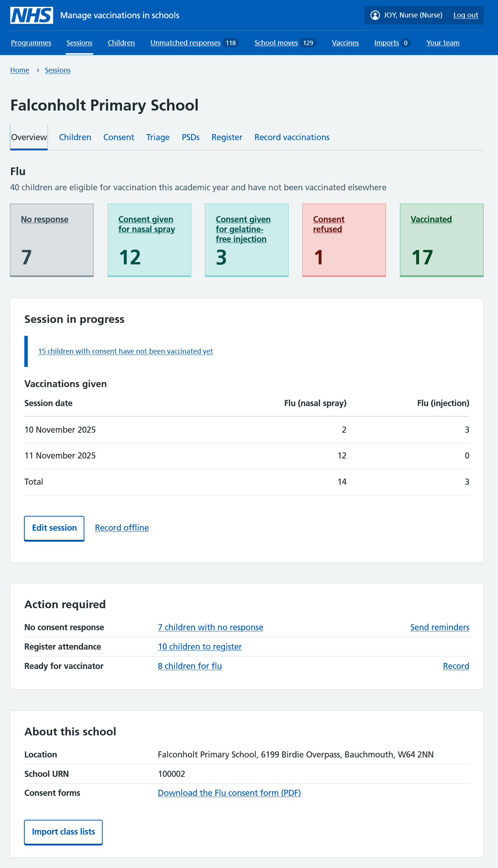Click the Import class lists button
498x868 pixels.
(x=63, y=832)
